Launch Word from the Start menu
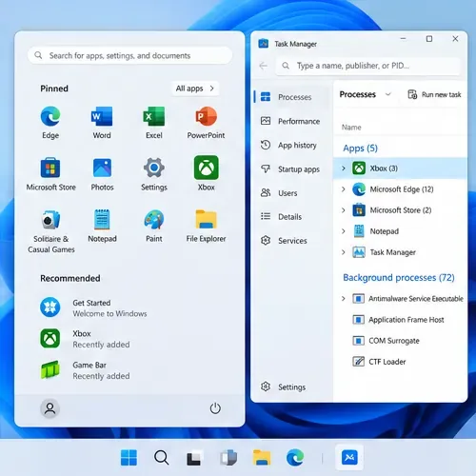Screen dimensions: 476x476 102,123
